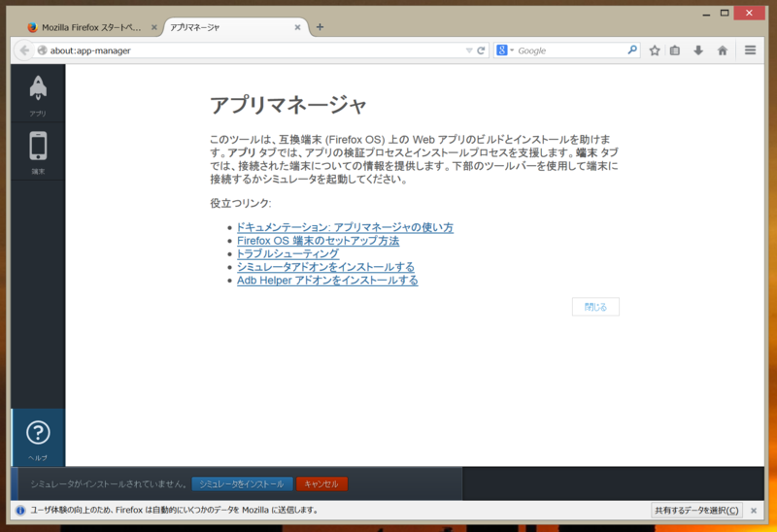Maximize the Firefox window
Image resolution: width=777 pixels, height=532 pixels.
(725, 13)
